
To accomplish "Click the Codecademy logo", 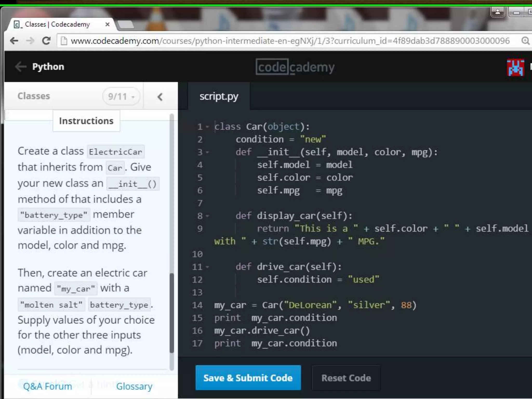I will pyautogui.click(x=295, y=67).
